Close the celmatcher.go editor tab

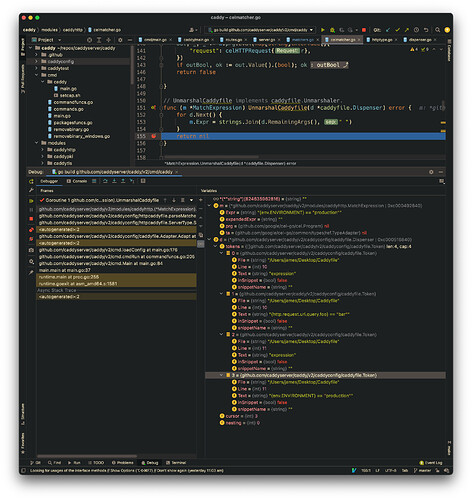(x=359, y=40)
